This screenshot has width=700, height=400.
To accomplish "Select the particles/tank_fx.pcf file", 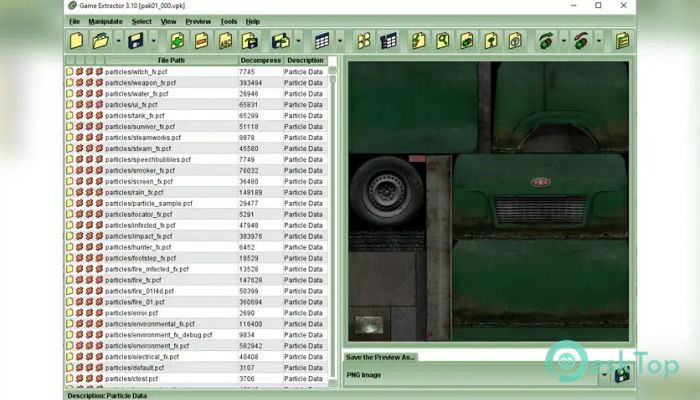I will 135,115.
